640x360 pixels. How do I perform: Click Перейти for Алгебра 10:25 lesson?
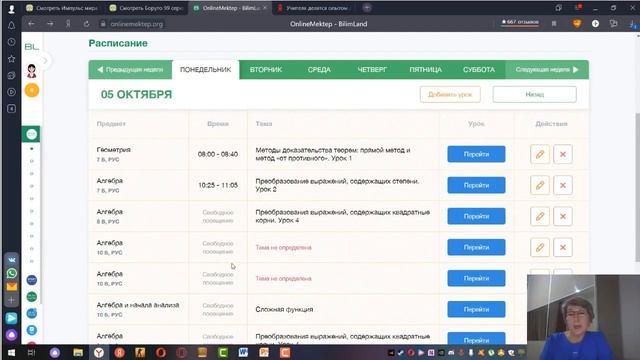(476, 185)
